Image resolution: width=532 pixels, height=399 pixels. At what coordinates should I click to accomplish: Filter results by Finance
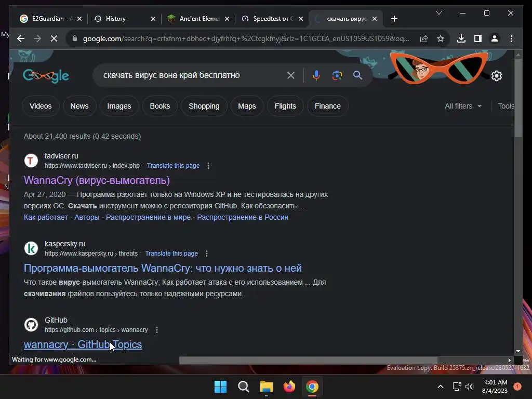(x=328, y=106)
